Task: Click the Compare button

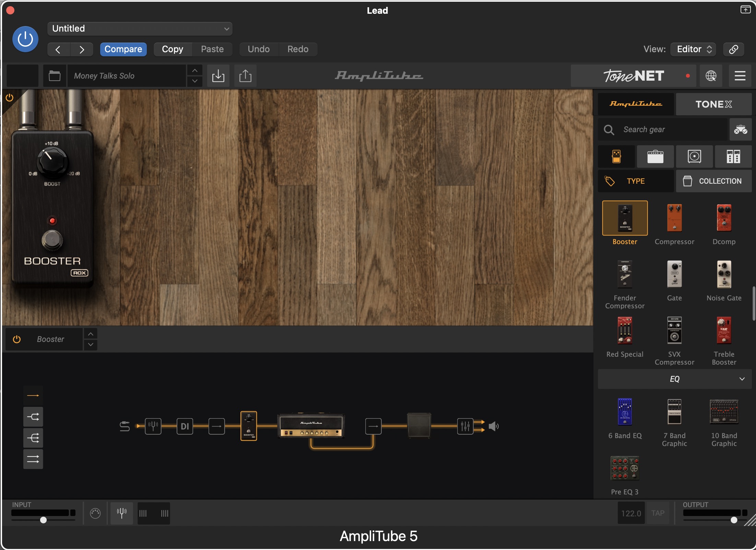Action: [x=123, y=49]
